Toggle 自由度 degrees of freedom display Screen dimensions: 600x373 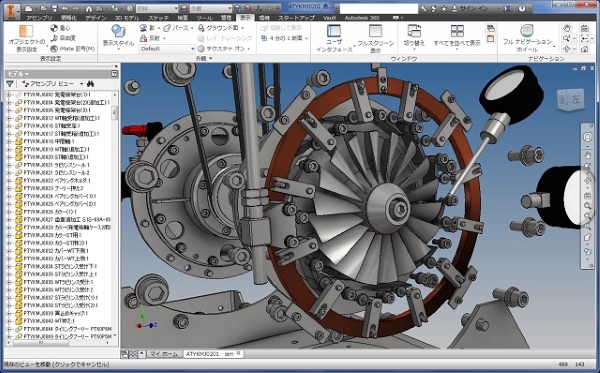[63, 38]
